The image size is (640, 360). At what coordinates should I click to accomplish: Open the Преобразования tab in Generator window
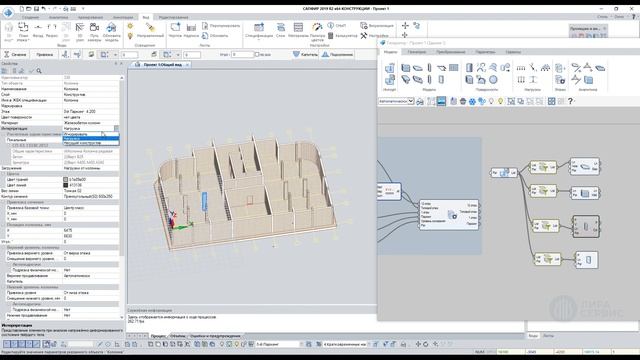pyautogui.click(x=451, y=52)
